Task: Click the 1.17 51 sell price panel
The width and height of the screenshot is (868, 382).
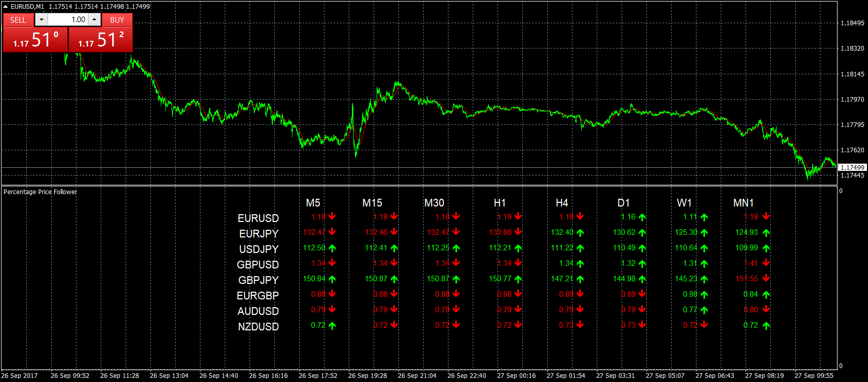Action: click(x=35, y=40)
